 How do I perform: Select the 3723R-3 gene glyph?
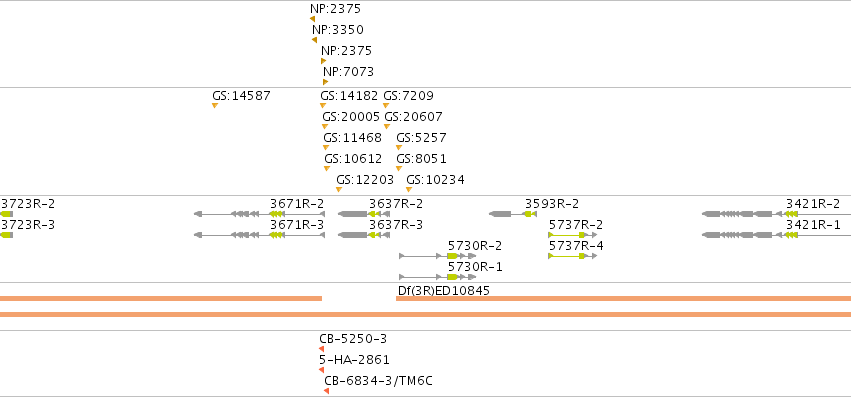7,235
